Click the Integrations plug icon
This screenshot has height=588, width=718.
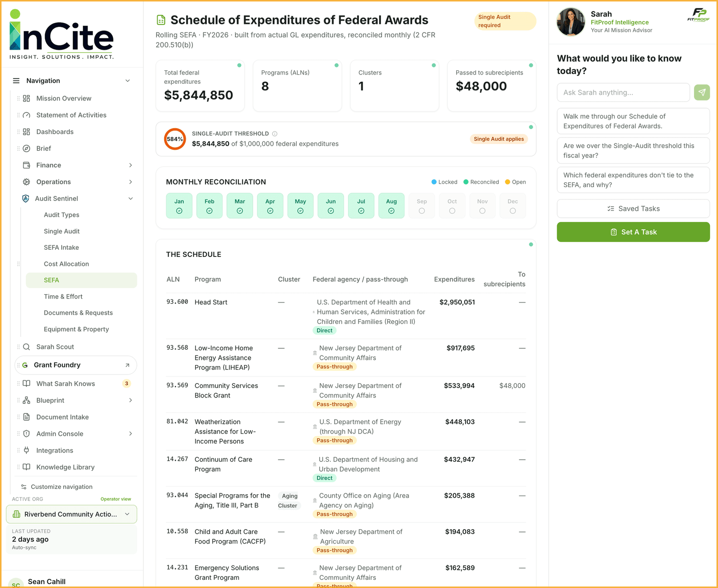point(26,451)
